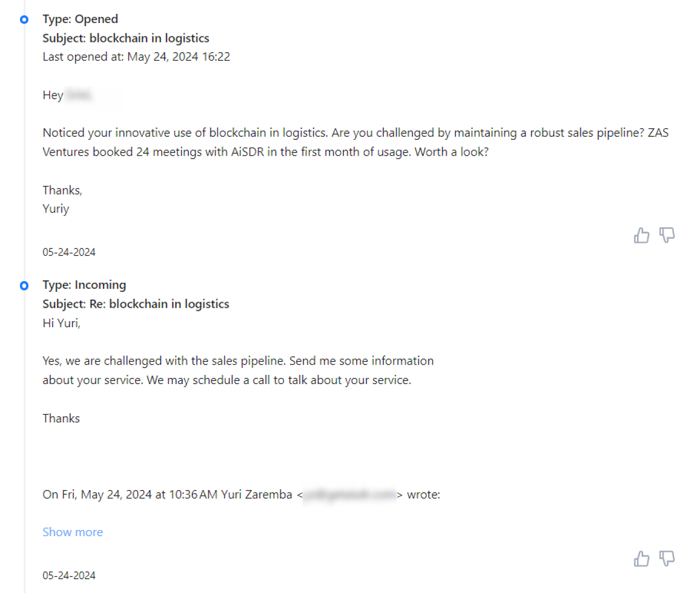
Task: Like the Incoming reply with thumbs up
Action: (641, 559)
